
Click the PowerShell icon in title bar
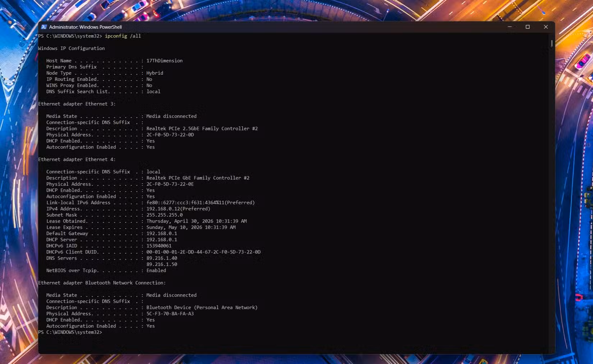pos(44,27)
